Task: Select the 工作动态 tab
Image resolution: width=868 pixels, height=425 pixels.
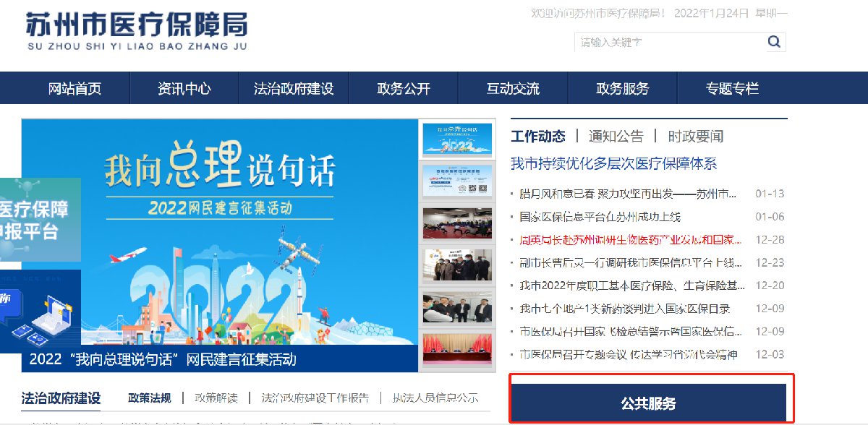Action: [x=538, y=136]
